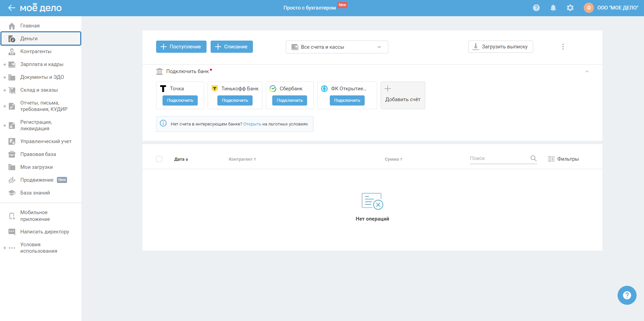The width and height of the screenshot is (644, 321).
Task: Go to Управленческий учет
Action: (x=41, y=141)
